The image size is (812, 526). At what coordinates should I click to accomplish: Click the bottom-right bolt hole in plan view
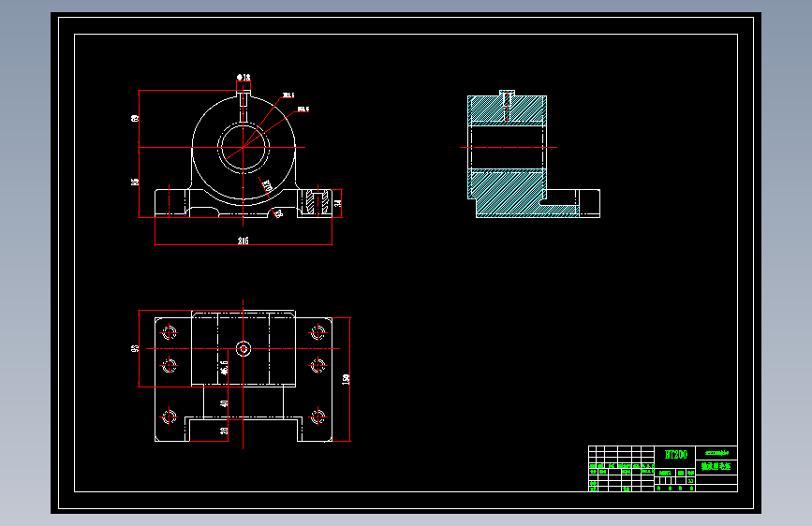pyautogui.click(x=318, y=416)
